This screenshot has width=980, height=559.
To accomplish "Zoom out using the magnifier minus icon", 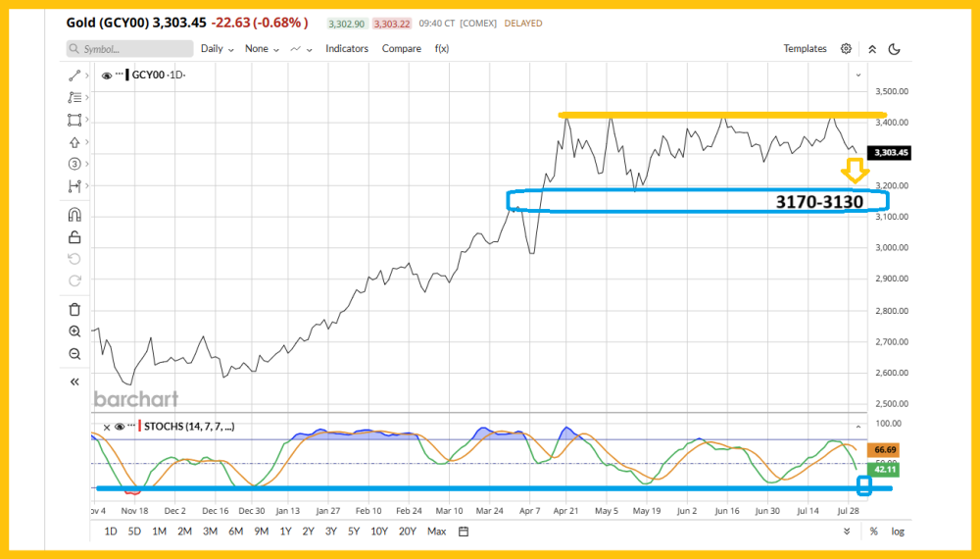I will [74, 354].
